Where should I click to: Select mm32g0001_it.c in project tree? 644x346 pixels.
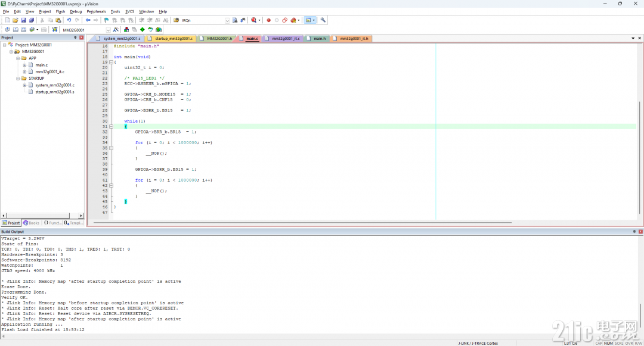point(49,71)
